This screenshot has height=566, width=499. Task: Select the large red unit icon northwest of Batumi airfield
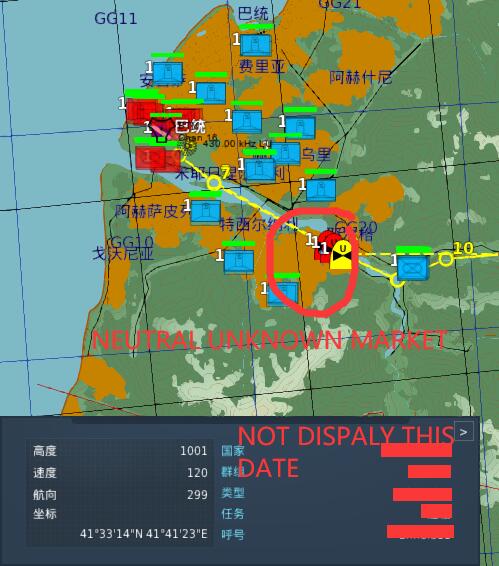pos(144,113)
